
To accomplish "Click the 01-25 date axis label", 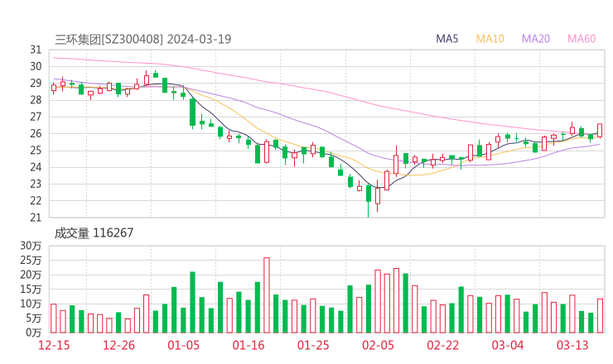I will point(313,345).
